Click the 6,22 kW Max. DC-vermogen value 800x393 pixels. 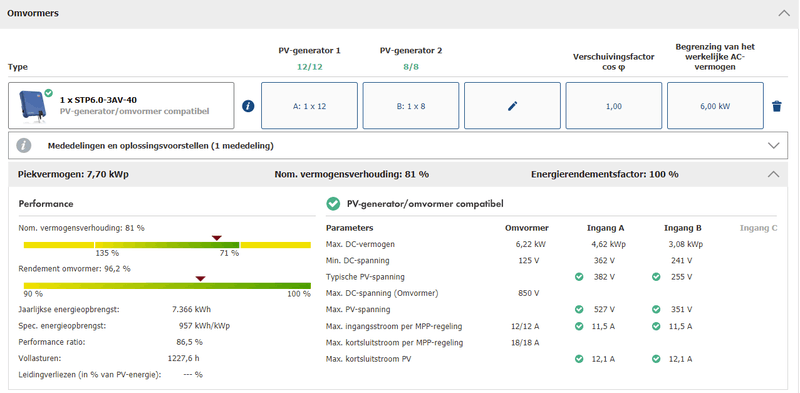(531, 244)
